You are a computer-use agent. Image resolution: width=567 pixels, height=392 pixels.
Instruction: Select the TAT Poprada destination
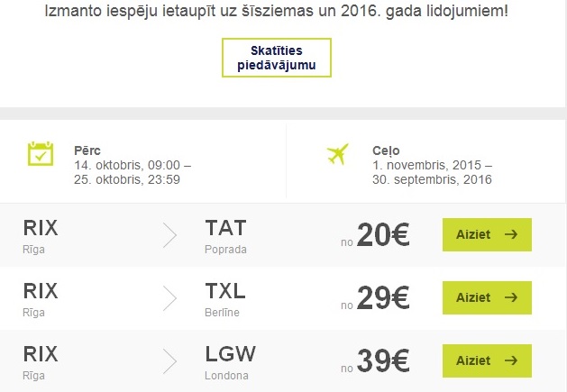click(225, 236)
